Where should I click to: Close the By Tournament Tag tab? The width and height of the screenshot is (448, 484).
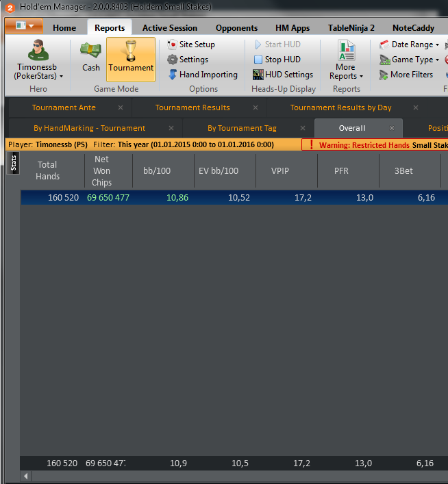point(303,128)
